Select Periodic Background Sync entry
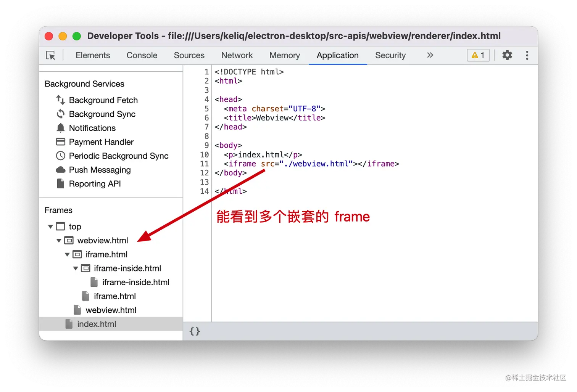Screen dimensions: 577x392 coord(119,156)
